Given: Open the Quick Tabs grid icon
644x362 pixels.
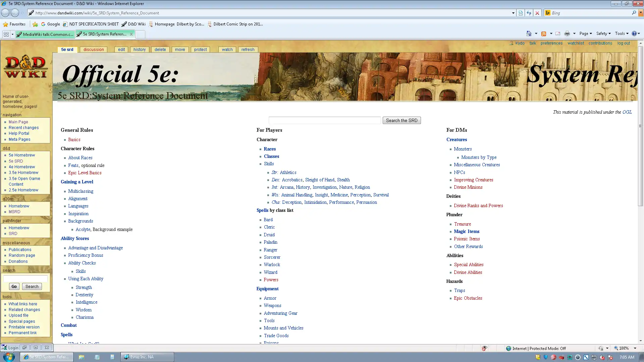Looking at the screenshot, I should 6,34.
